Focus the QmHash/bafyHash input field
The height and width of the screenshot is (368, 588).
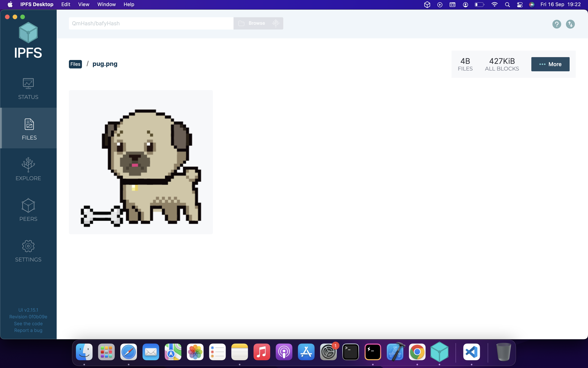point(151,23)
